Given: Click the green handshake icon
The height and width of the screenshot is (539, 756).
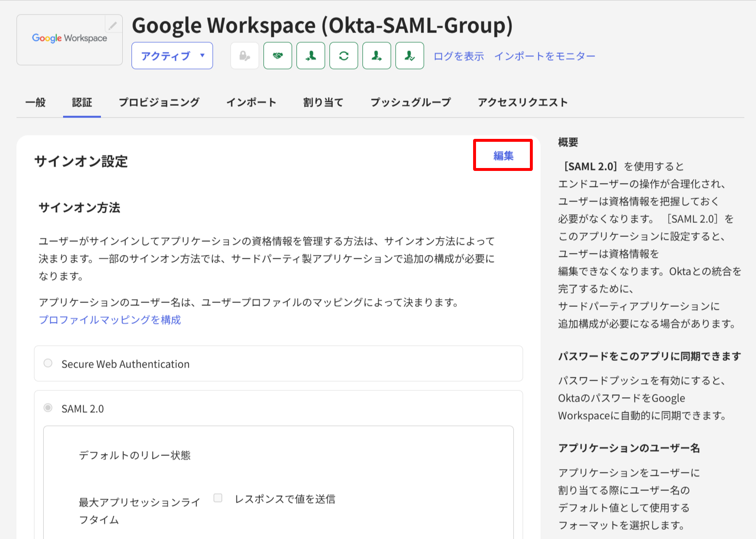Looking at the screenshot, I should pyautogui.click(x=278, y=56).
